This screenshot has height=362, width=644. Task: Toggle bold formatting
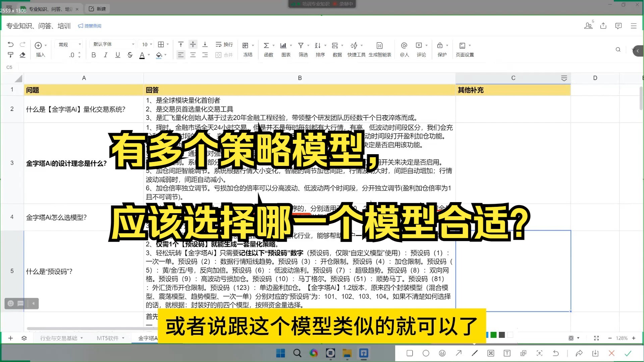(94, 55)
